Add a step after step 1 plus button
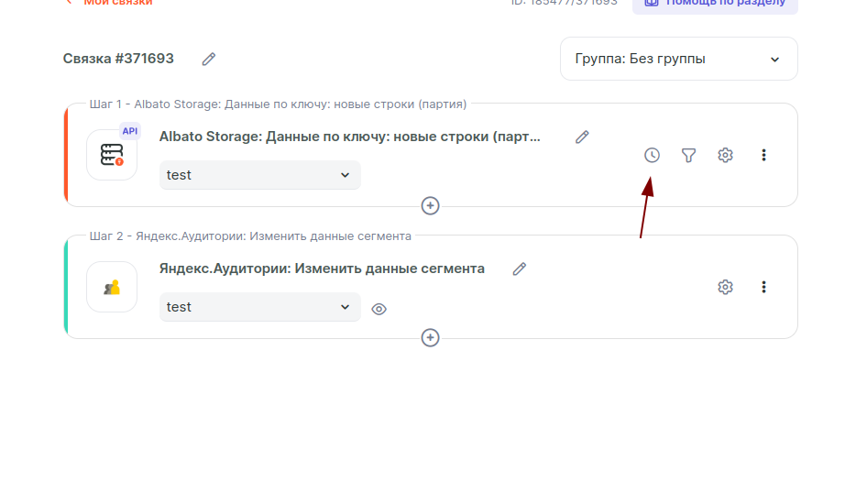Screen dimensions: 845x504 [430, 206]
